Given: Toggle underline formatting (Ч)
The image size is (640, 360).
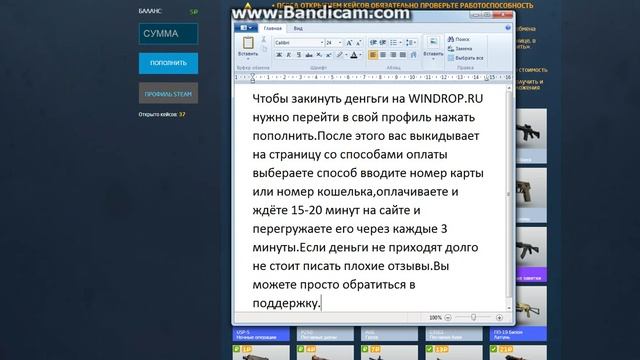Looking at the screenshot, I should click(299, 55).
